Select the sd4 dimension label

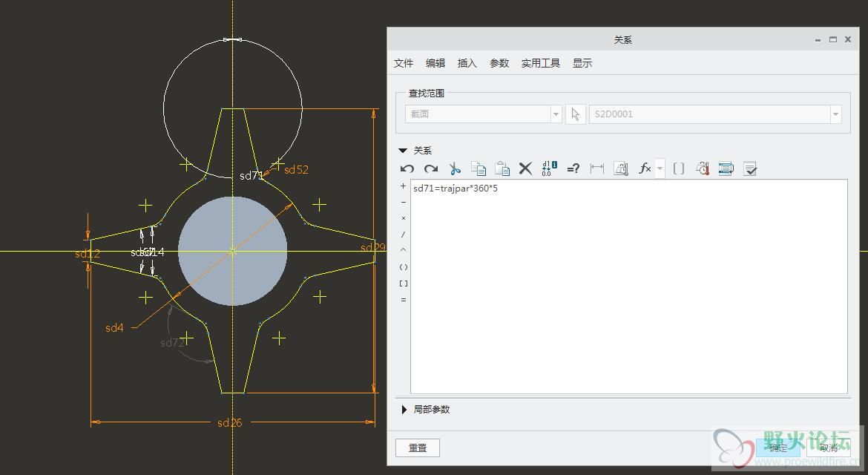pyautogui.click(x=114, y=328)
